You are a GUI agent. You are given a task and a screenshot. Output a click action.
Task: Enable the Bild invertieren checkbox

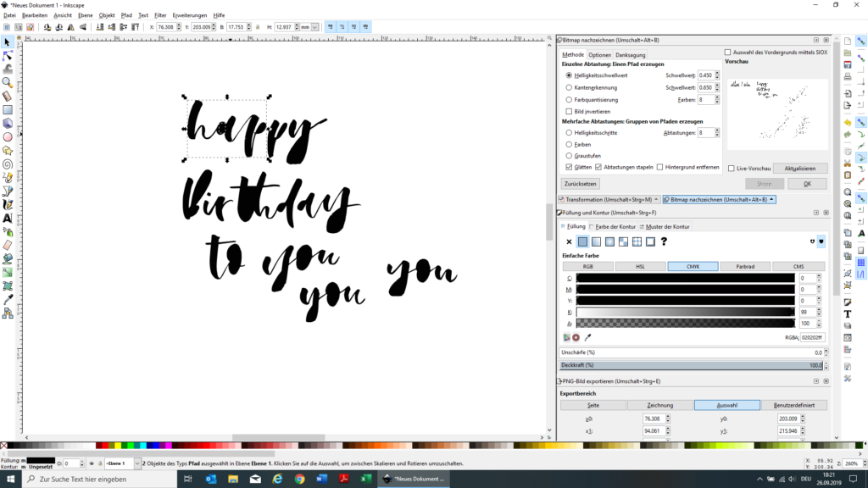(569, 111)
